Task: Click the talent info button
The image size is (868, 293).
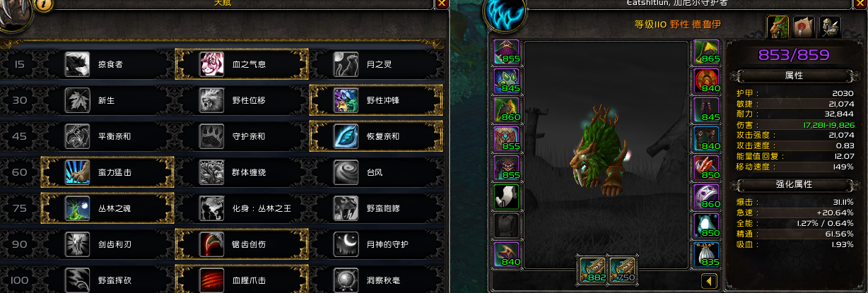Action: point(44,4)
